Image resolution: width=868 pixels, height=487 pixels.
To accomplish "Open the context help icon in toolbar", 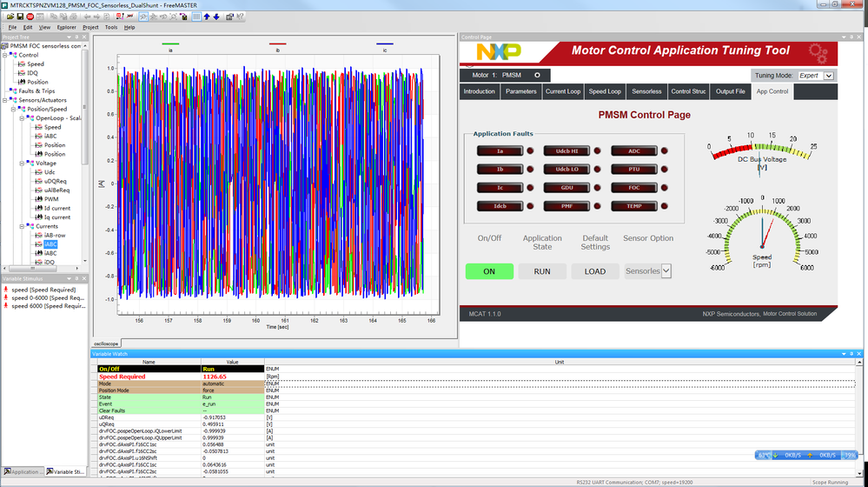I will [x=240, y=17].
